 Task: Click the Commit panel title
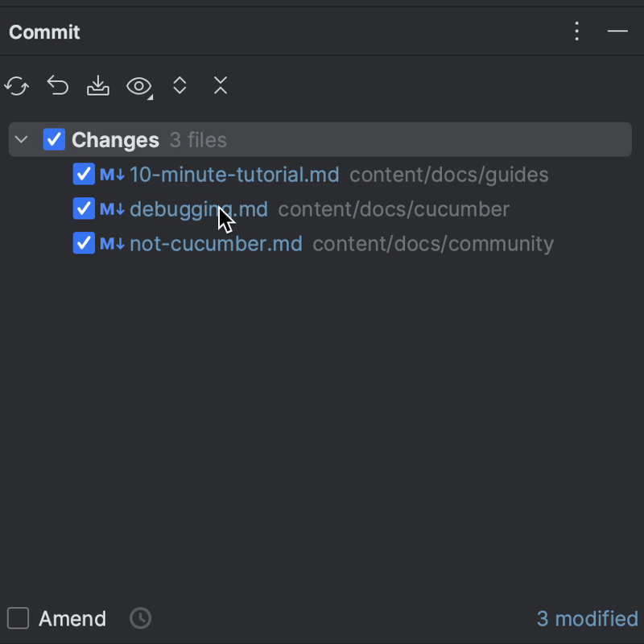[44, 32]
